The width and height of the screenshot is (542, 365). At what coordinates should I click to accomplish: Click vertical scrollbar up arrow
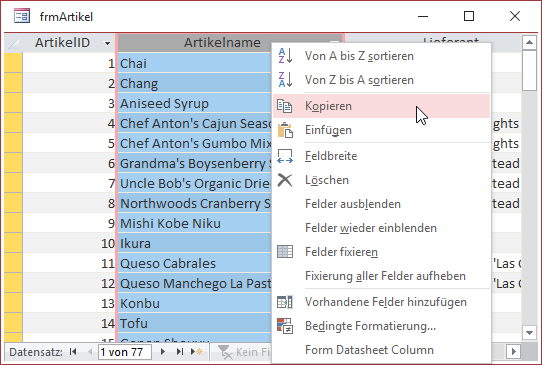pyautogui.click(x=529, y=43)
